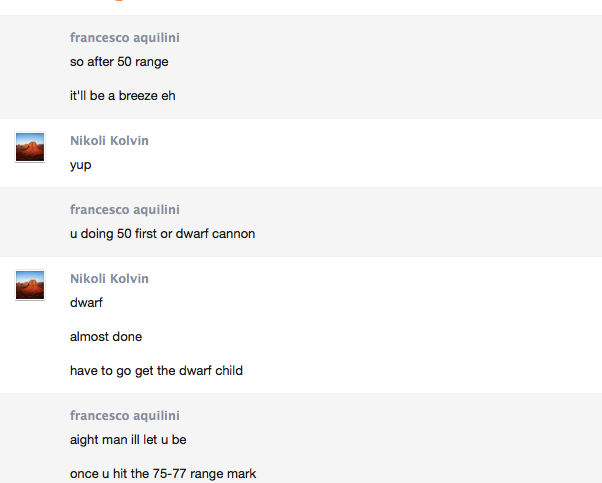The height and width of the screenshot is (483, 602).
Task: Click francesco aquilini's name above 'u doing 50 first'
Action: pos(125,210)
